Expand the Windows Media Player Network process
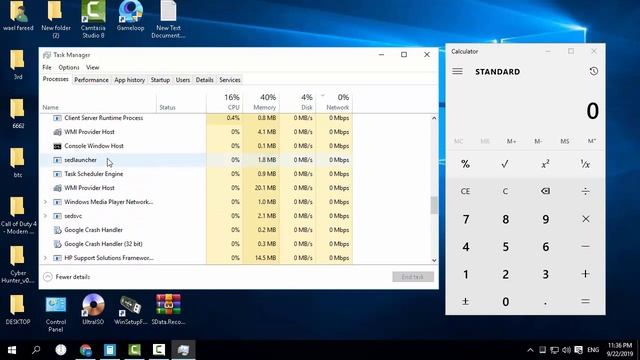Screen dimensions: 640x360 coord(45,202)
